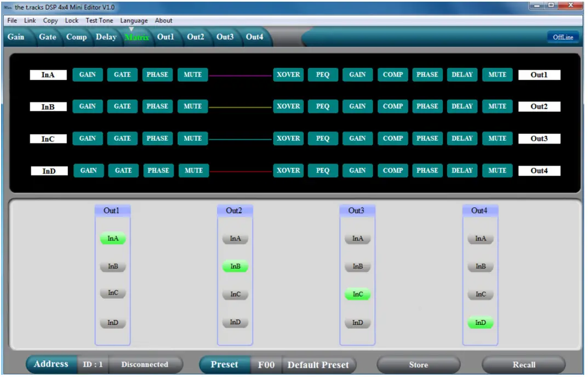Open the PEQ block on Out2 row

tap(323, 106)
